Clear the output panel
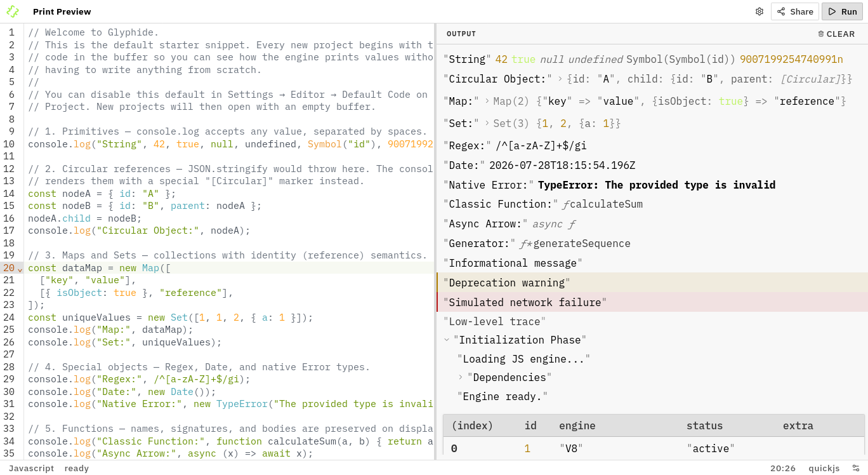The height and width of the screenshot is (475, 868). coord(836,34)
